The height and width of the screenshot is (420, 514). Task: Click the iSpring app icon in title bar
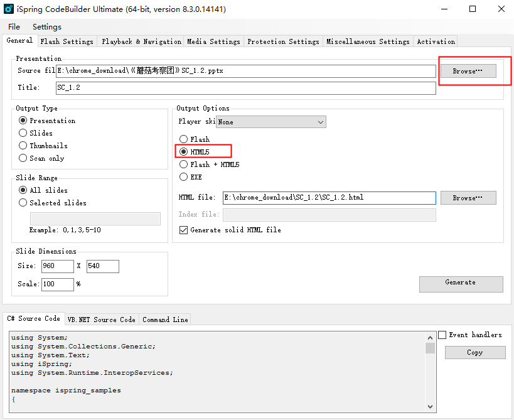point(9,9)
